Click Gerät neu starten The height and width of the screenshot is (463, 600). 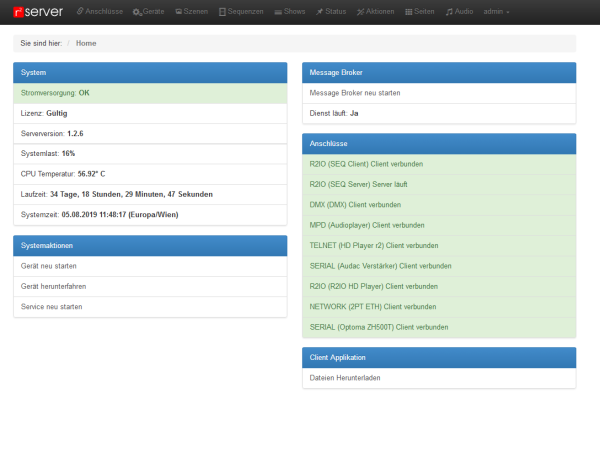49,266
